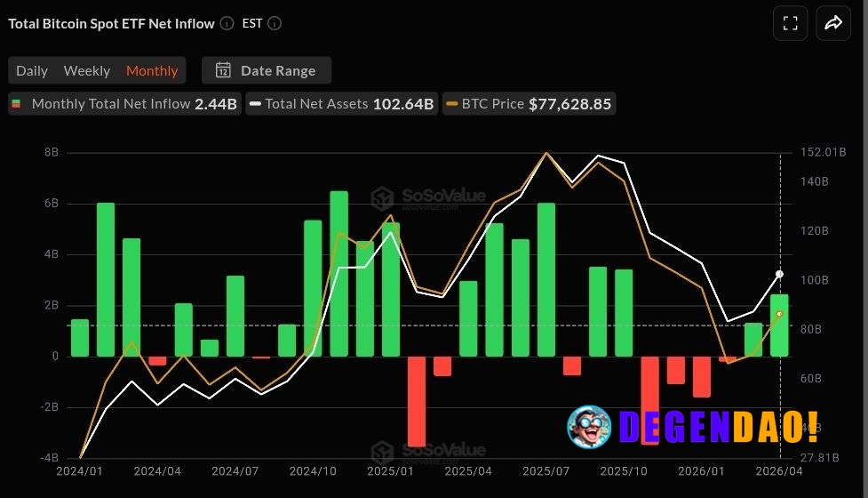Click the 2024/04 x-axis label
Image resolution: width=868 pixels, height=498 pixels.
point(157,471)
